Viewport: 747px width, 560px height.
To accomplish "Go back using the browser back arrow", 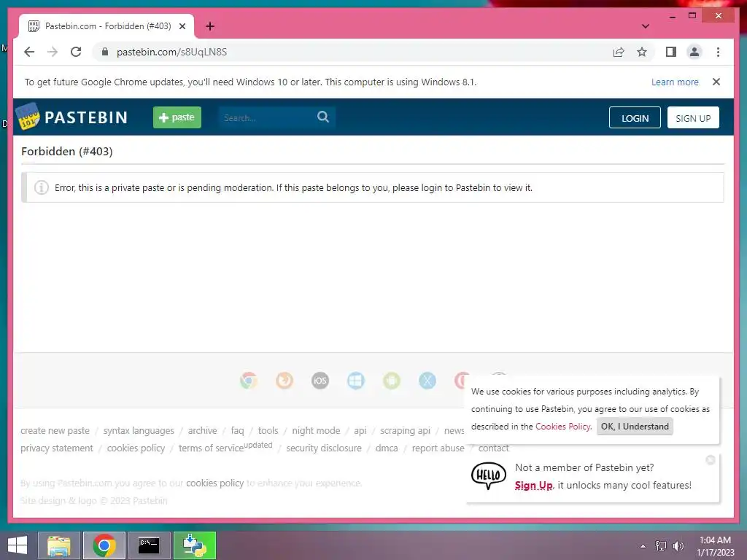I will pos(29,52).
